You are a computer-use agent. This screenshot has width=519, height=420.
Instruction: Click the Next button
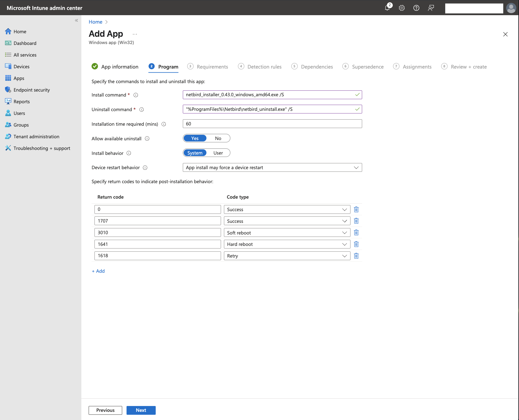[141, 410]
